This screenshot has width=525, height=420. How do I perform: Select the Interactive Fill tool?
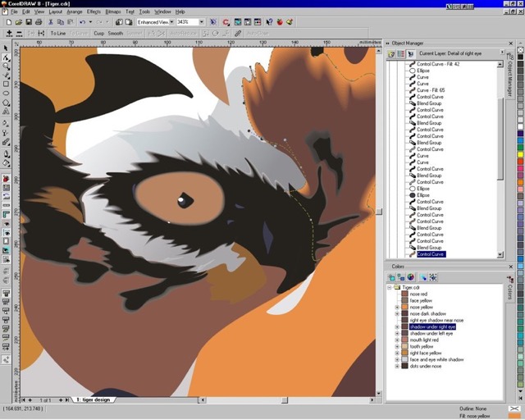pos(6,123)
